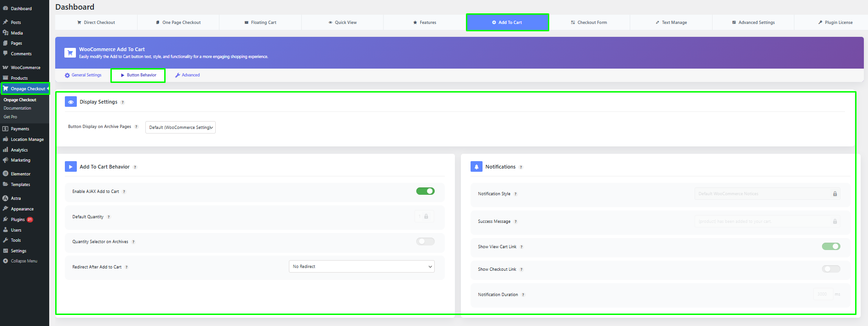
Task: Click the help icon beside Display Settings
Action: 123,102
